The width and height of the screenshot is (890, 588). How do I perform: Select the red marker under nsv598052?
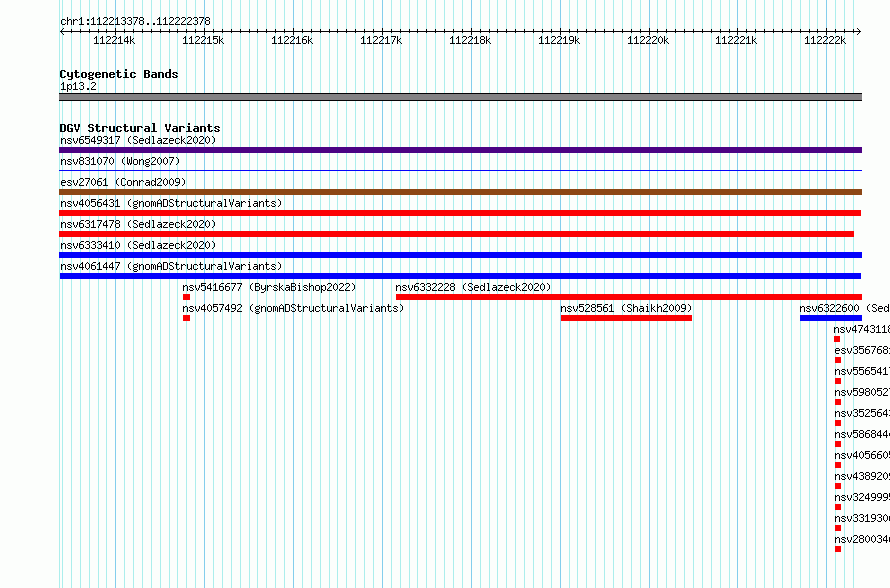[838, 402]
